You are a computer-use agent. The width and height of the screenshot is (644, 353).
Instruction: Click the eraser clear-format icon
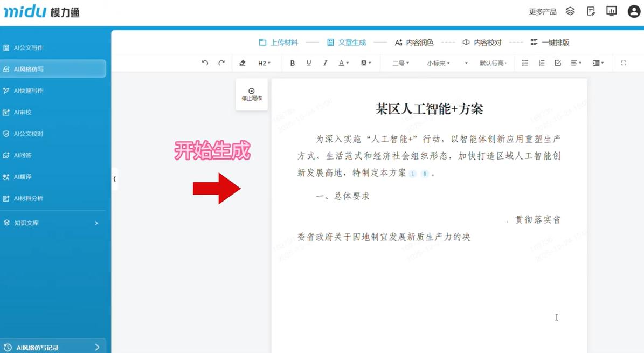[x=242, y=63]
